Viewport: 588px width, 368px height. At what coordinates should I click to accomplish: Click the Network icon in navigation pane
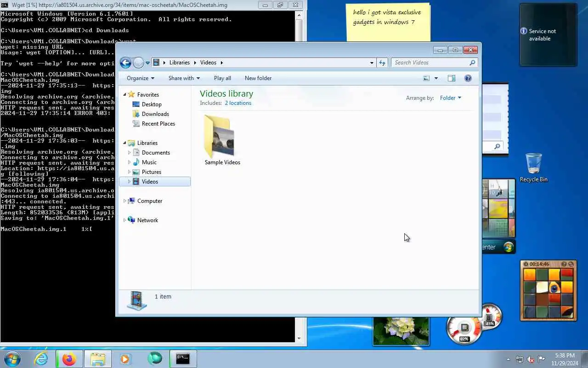131,220
